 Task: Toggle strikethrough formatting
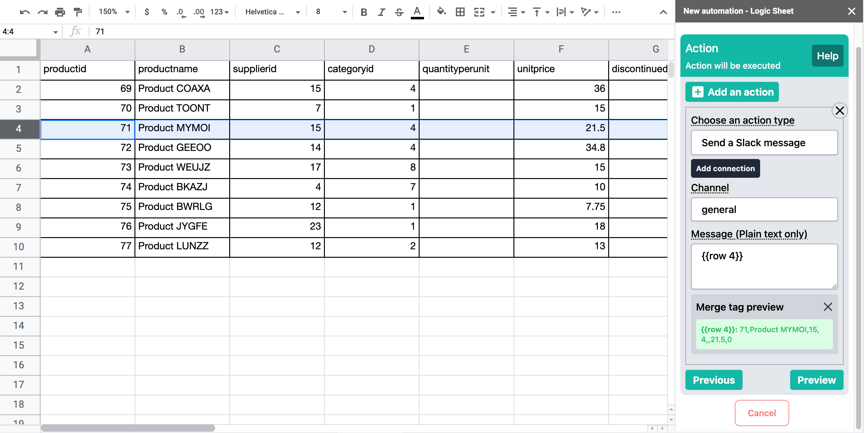pos(399,12)
